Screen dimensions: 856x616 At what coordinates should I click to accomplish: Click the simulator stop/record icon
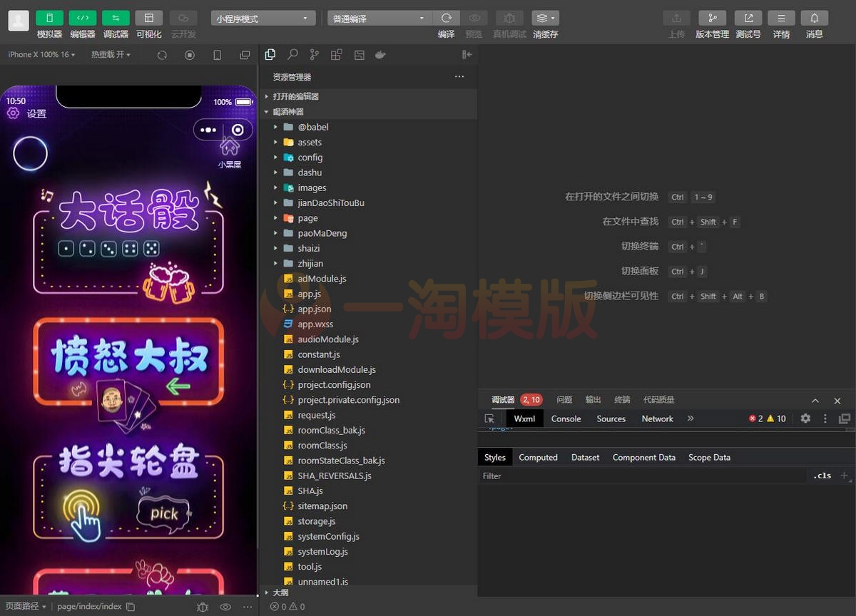pyautogui.click(x=190, y=55)
